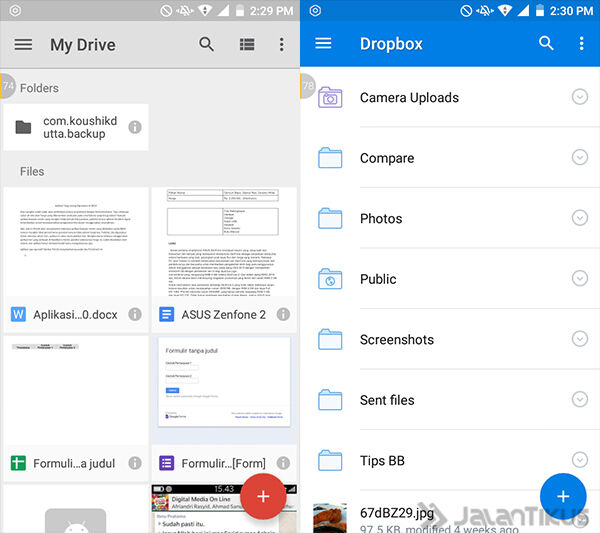Screen dimensions: 600x533
Task: Click the Folders section header
Action: tap(39, 88)
